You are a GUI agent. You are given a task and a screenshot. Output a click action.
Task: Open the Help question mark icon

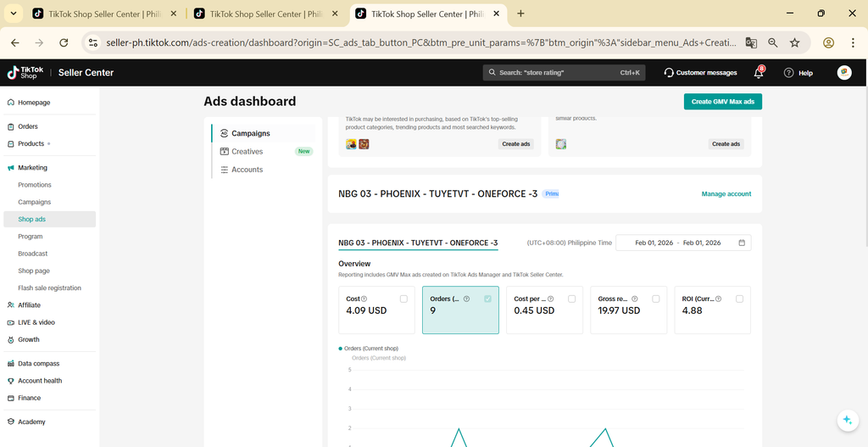[789, 73]
